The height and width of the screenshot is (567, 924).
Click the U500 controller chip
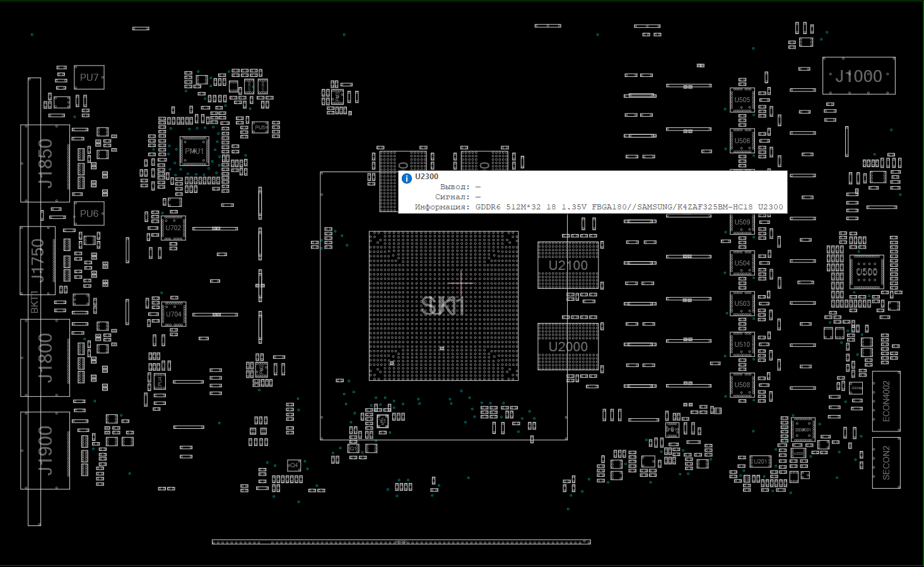[867, 272]
